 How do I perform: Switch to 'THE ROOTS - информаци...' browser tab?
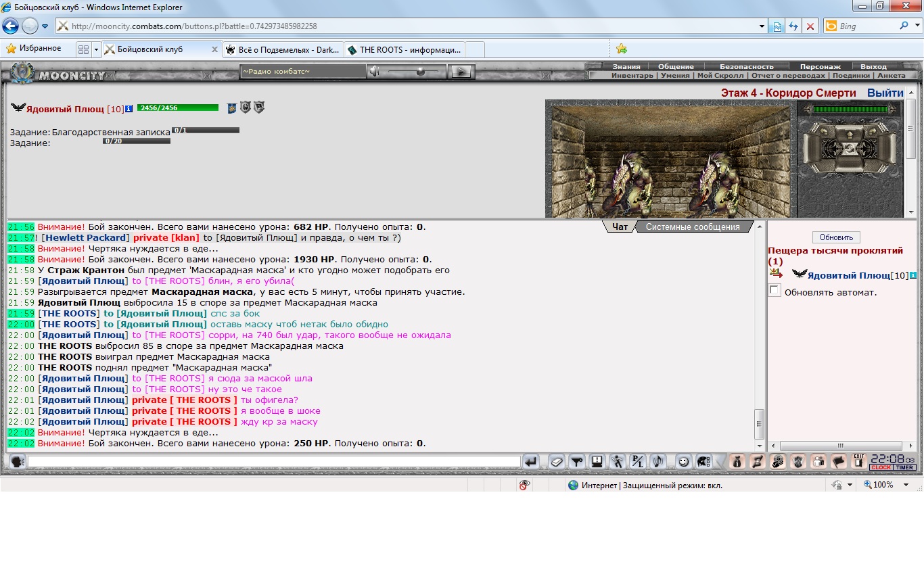(x=405, y=49)
